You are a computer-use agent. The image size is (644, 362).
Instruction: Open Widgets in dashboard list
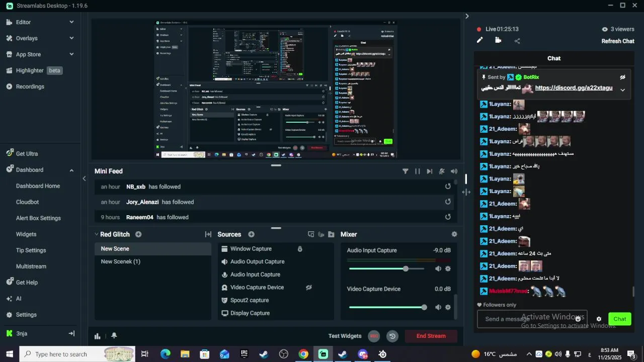[26, 234]
